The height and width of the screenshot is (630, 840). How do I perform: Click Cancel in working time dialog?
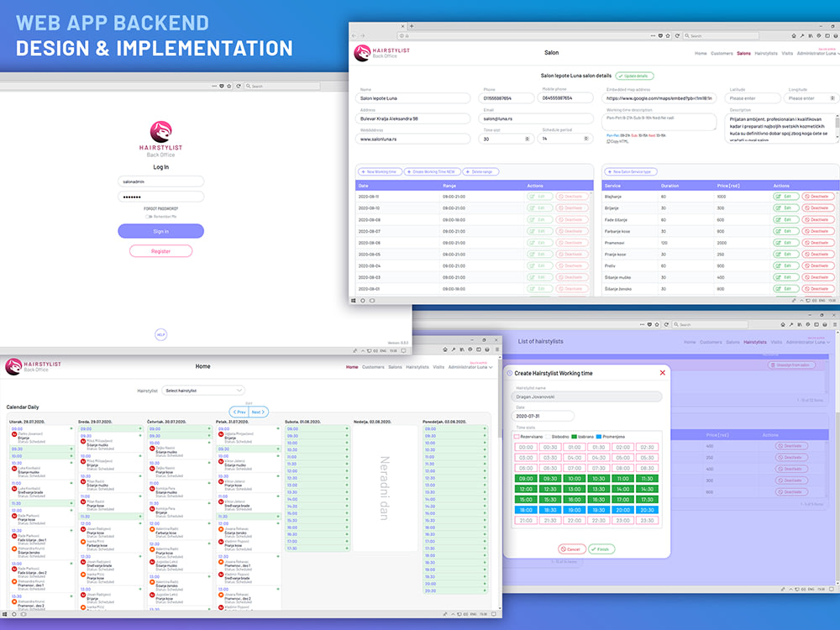coord(571,549)
